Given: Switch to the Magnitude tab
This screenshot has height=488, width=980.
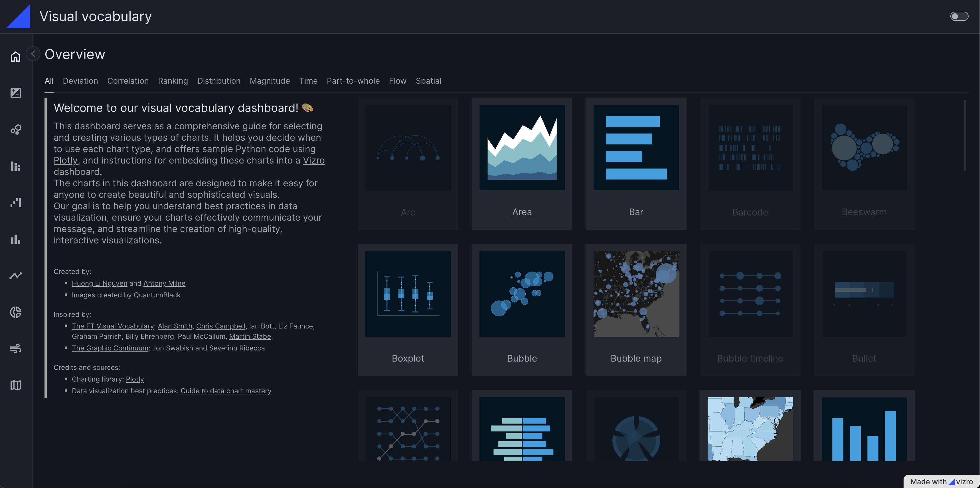Looking at the screenshot, I should (x=270, y=81).
